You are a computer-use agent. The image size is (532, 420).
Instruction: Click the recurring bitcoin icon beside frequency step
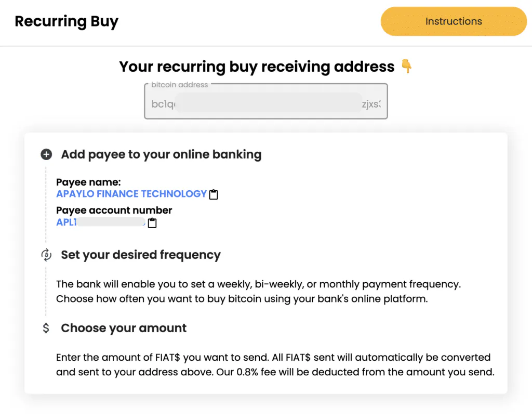coord(46,255)
